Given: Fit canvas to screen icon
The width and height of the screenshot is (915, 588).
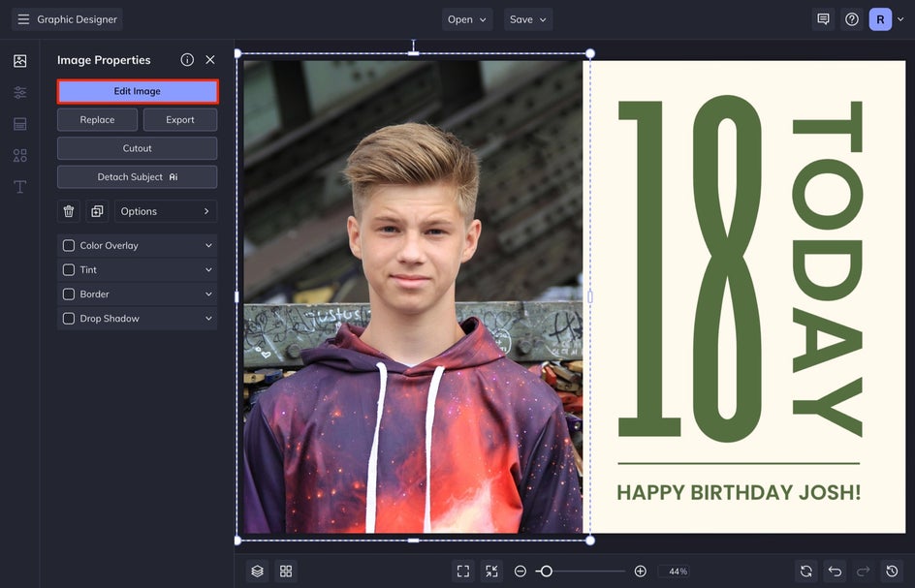Looking at the screenshot, I should [463, 572].
